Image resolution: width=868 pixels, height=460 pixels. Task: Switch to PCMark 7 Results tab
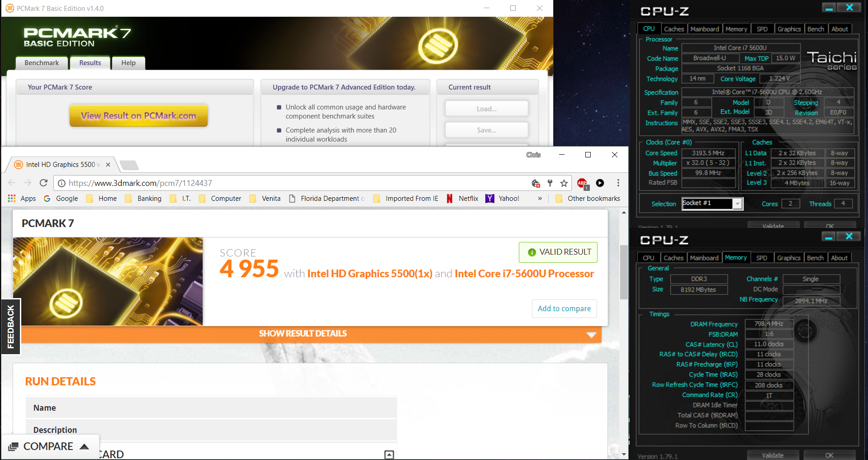point(90,63)
